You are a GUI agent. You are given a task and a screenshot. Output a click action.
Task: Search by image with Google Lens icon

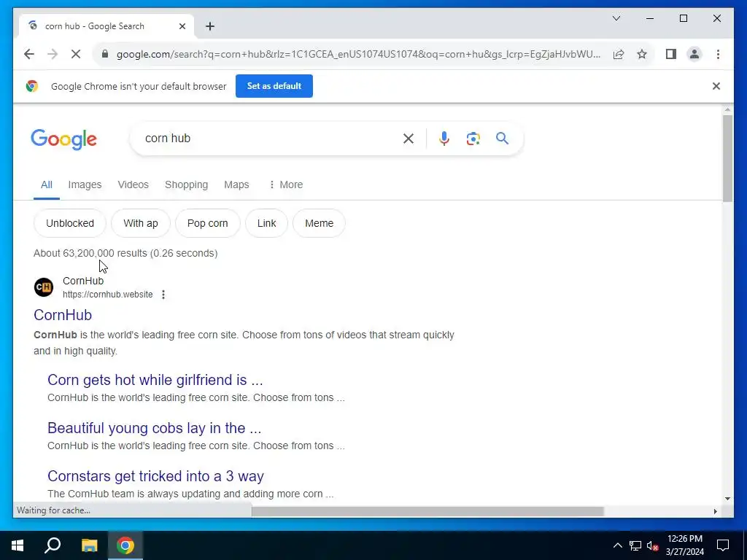tap(473, 139)
